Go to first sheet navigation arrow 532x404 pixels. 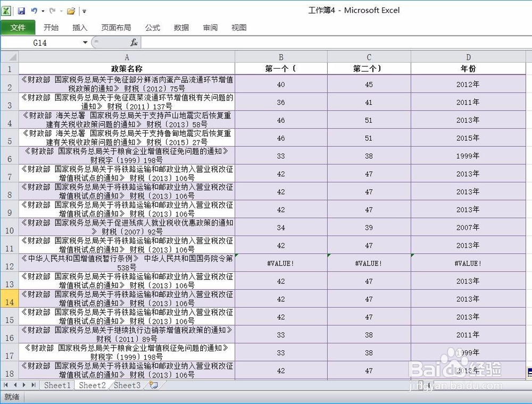point(6,385)
